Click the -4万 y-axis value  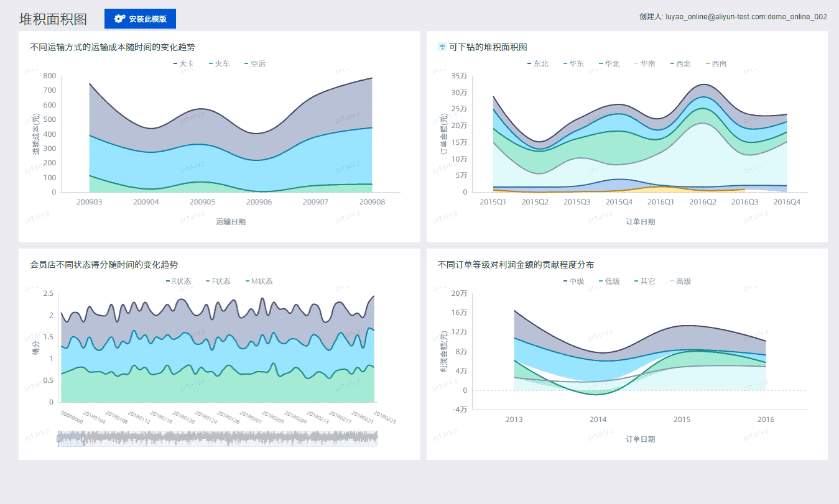pyautogui.click(x=460, y=410)
